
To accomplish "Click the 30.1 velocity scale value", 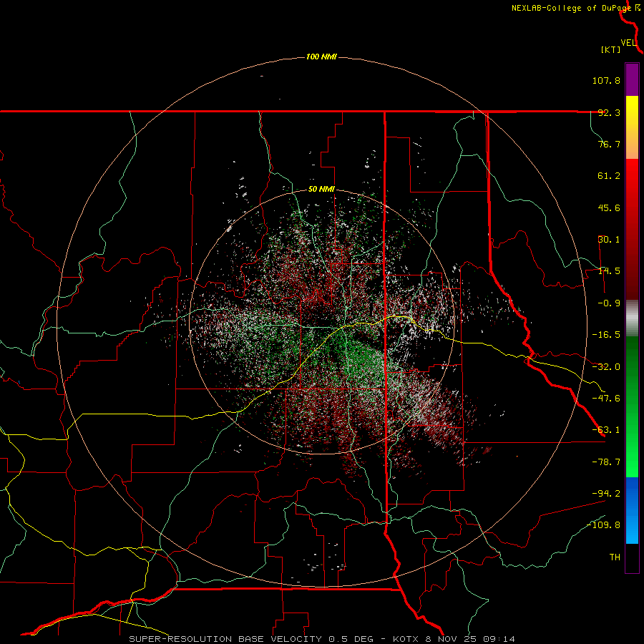I will coord(609,240).
